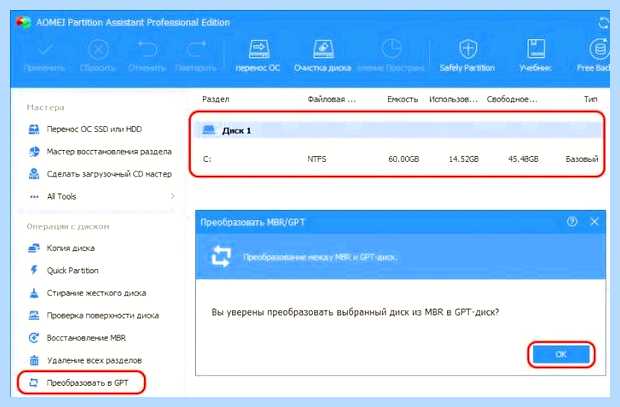
Task: Click the Диск 1 drive icon
Action: pos(208,130)
